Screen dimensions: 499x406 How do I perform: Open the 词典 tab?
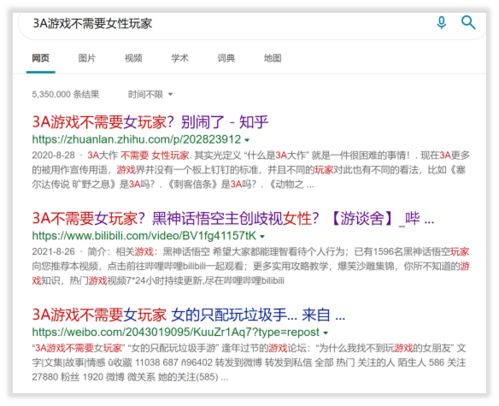point(226,58)
